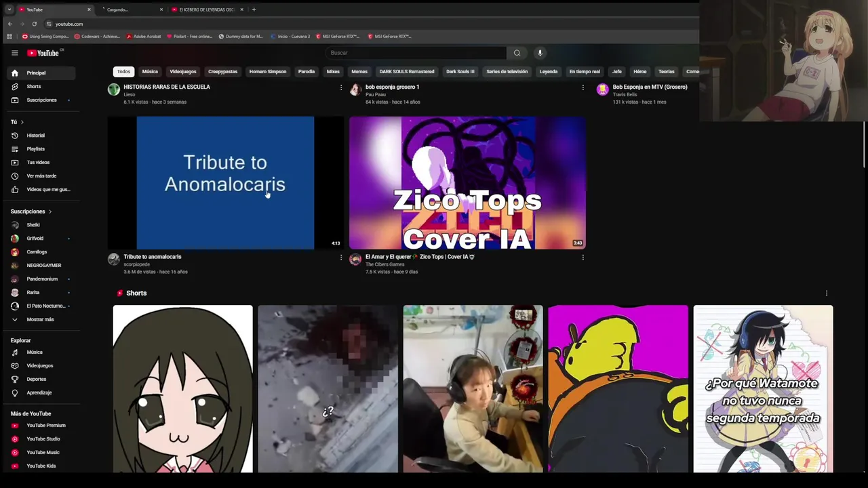Open the YouTube hamburger guide menu
This screenshot has width=868, height=488.
pos(14,53)
